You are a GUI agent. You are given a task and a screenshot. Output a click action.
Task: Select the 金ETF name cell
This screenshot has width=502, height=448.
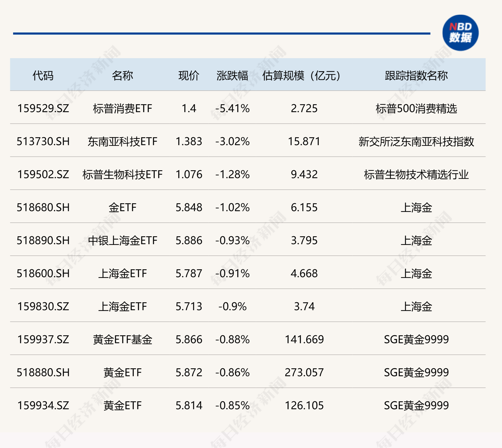point(122,207)
